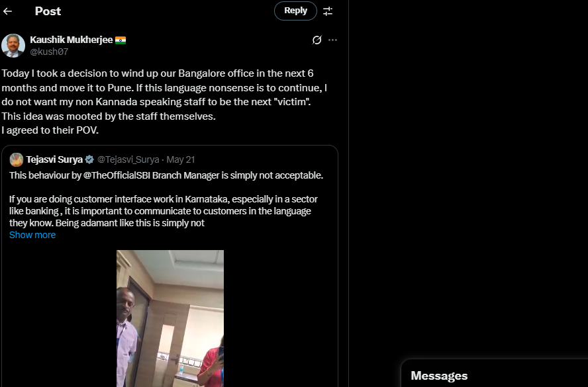Click the Post page heading
Screen dimensions: 588x387
[48, 11]
